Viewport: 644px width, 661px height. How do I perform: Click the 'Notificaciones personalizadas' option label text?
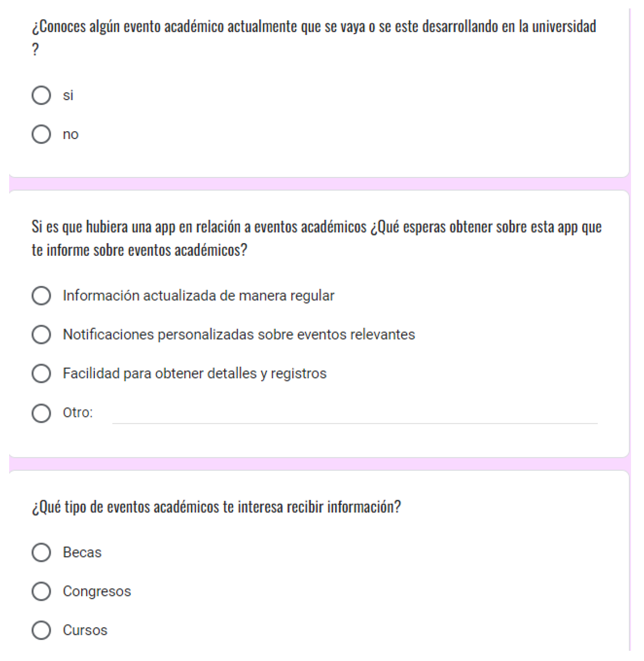239,334
